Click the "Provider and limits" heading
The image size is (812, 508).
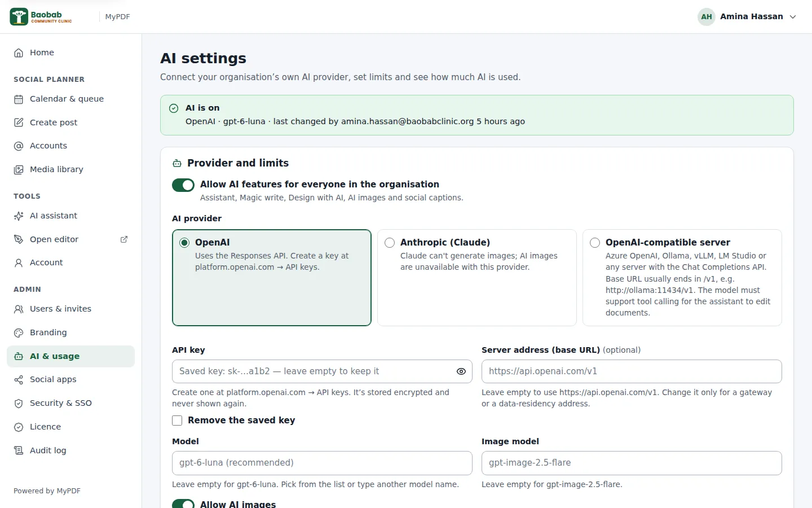(238, 163)
